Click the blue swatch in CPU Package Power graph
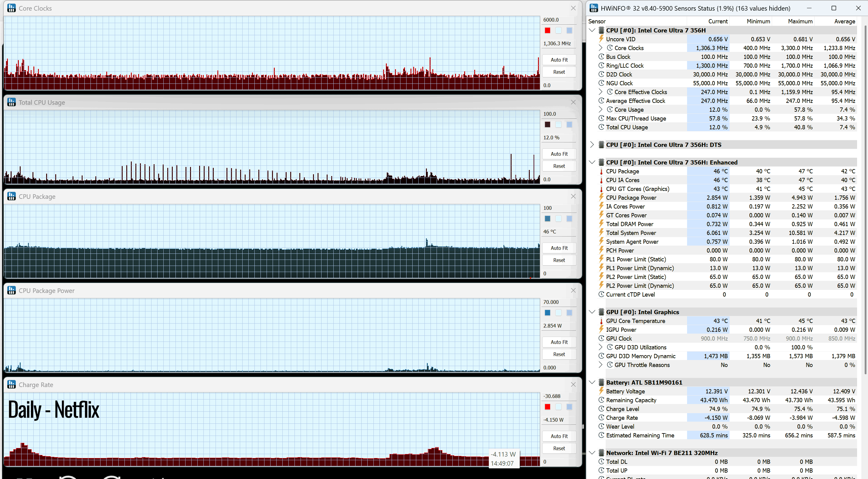 [547, 313]
